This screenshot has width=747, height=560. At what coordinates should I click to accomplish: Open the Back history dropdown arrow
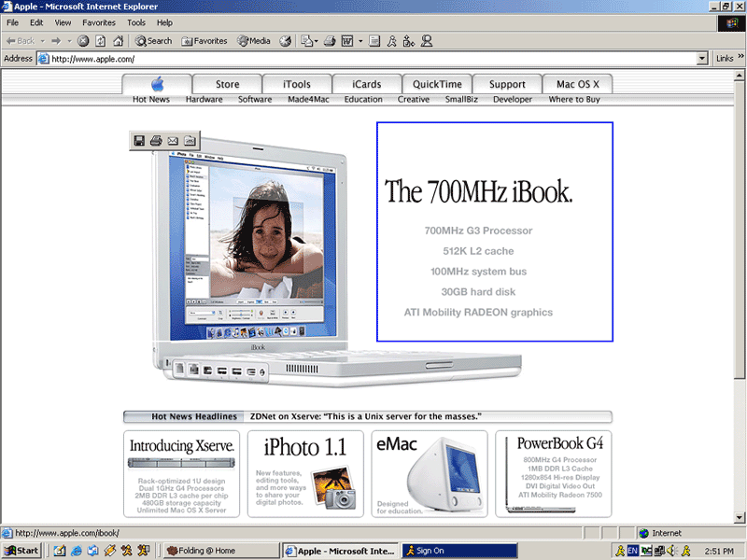click(x=42, y=41)
